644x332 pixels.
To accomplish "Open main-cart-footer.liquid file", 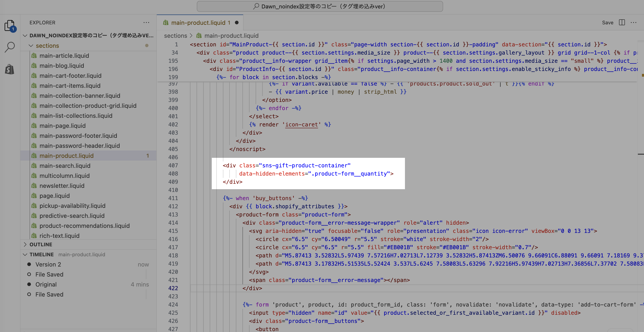I will click(x=70, y=75).
